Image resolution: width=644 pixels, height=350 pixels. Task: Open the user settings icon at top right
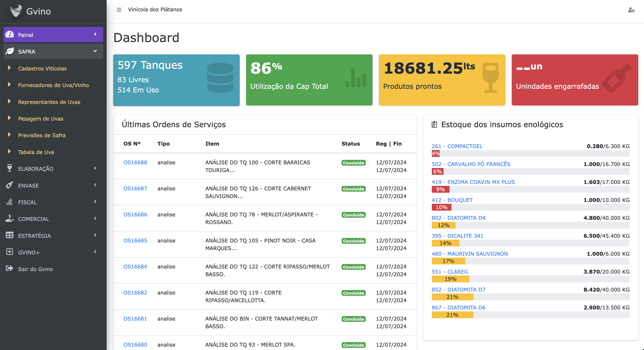pos(631,10)
